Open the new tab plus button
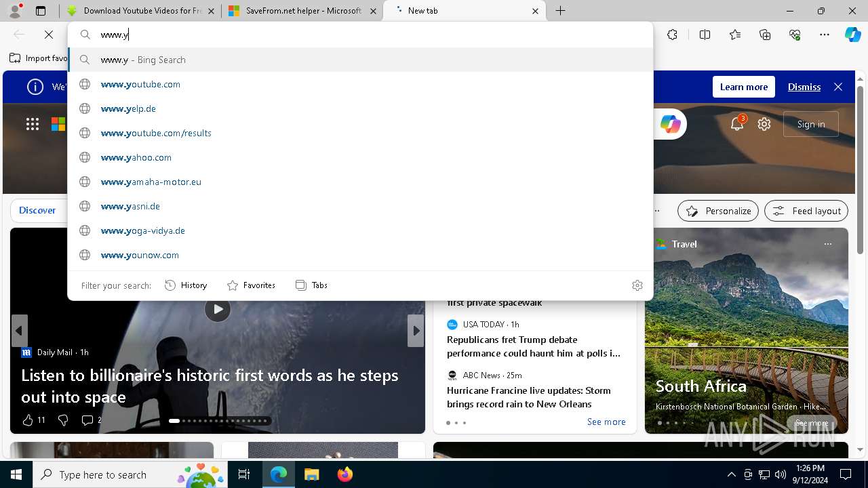Viewport: 868px width, 488px height. pyautogui.click(x=560, y=11)
